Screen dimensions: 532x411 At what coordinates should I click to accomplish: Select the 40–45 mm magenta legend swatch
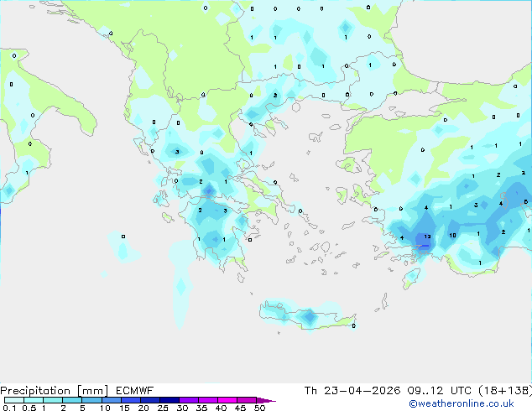(x=227, y=400)
